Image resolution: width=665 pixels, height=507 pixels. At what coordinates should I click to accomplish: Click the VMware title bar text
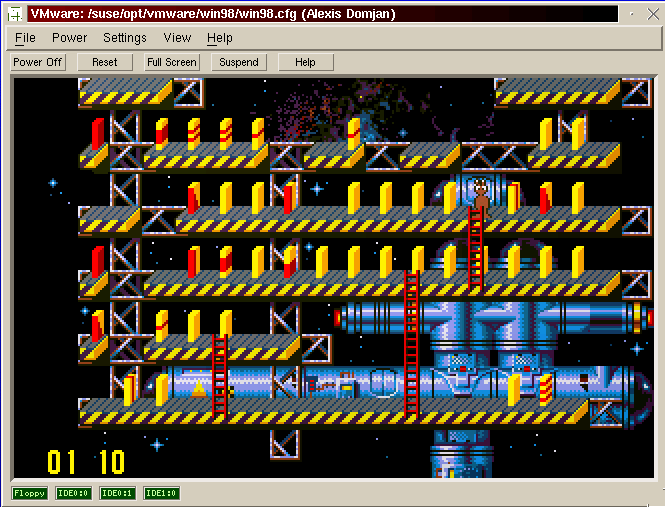tap(213, 14)
